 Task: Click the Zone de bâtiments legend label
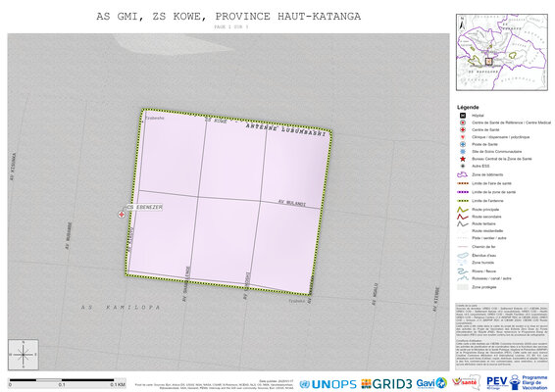(487, 174)
